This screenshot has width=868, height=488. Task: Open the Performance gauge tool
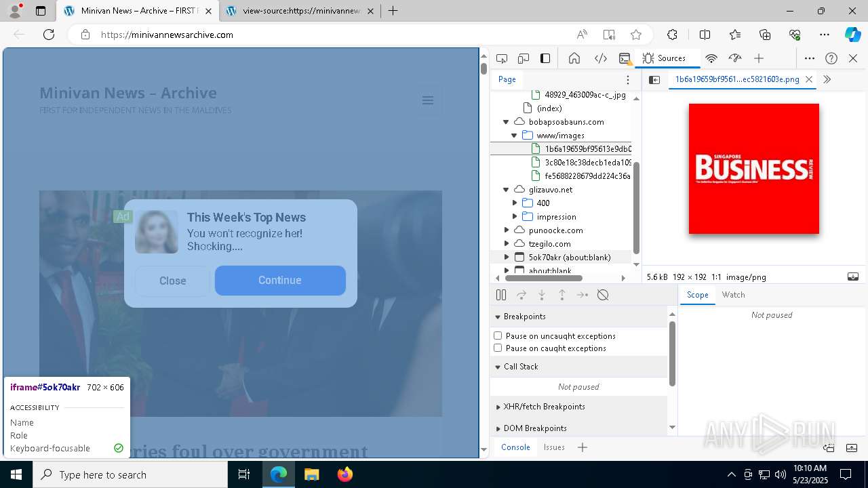point(735,58)
